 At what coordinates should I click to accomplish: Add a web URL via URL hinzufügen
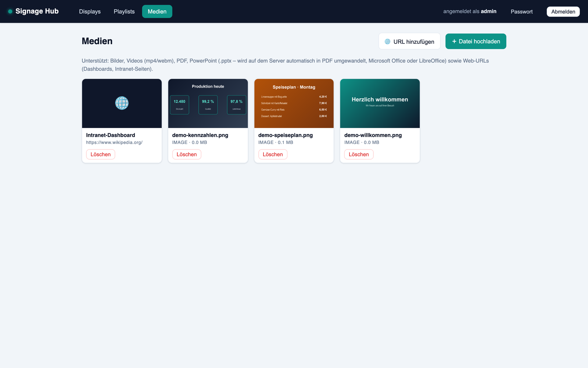[409, 41]
